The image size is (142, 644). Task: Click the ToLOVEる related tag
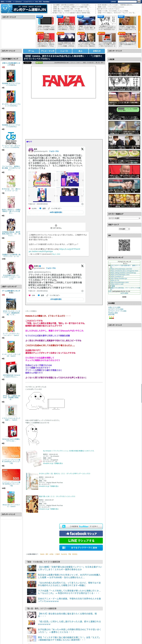click(64, 554)
